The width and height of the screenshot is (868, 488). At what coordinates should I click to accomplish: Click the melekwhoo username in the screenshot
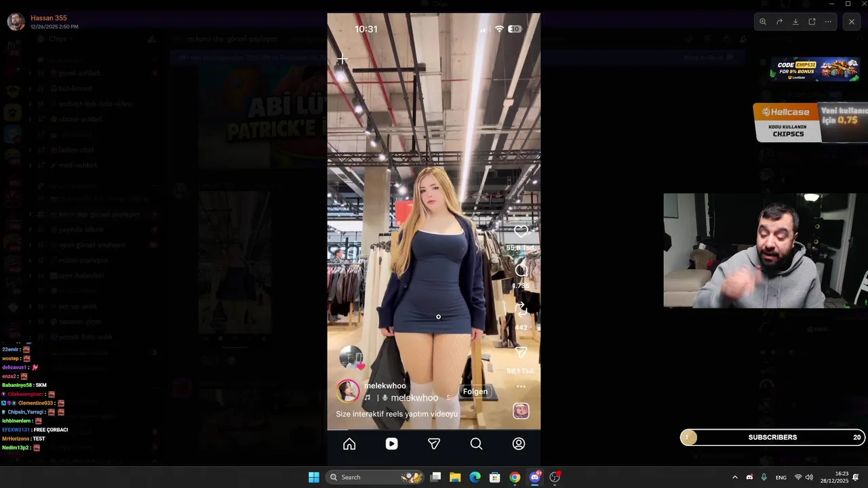(x=385, y=386)
